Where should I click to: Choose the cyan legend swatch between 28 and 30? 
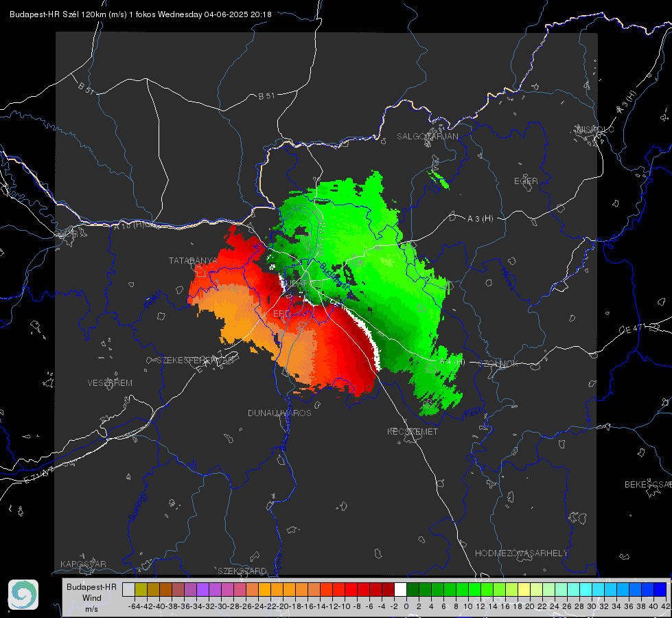(x=586, y=589)
